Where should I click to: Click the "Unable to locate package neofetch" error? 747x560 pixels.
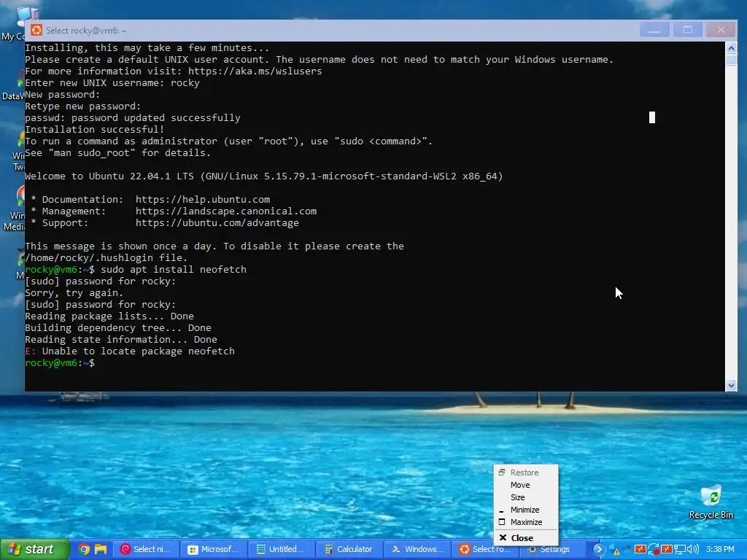point(138,351)
